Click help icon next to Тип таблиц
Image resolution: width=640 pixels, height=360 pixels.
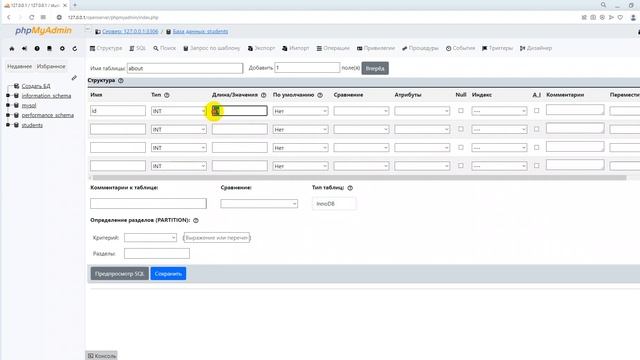tap(350, 188)
